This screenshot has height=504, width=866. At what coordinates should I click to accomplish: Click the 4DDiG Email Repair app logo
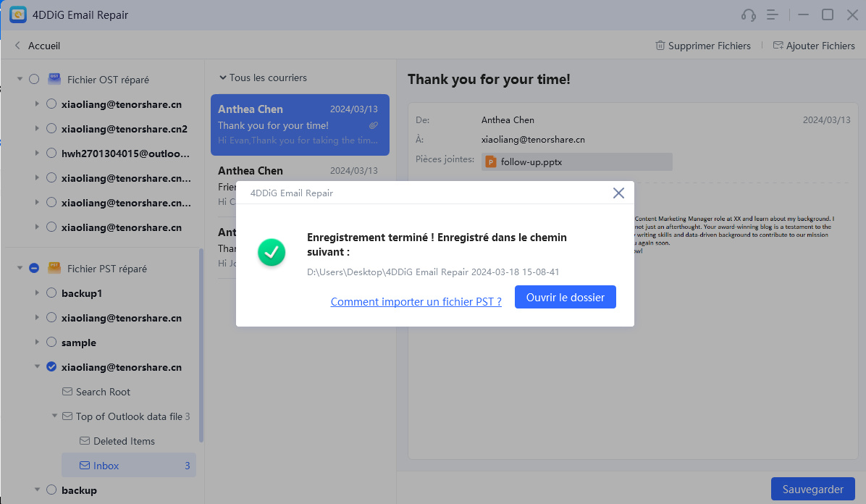click(17, 15)
